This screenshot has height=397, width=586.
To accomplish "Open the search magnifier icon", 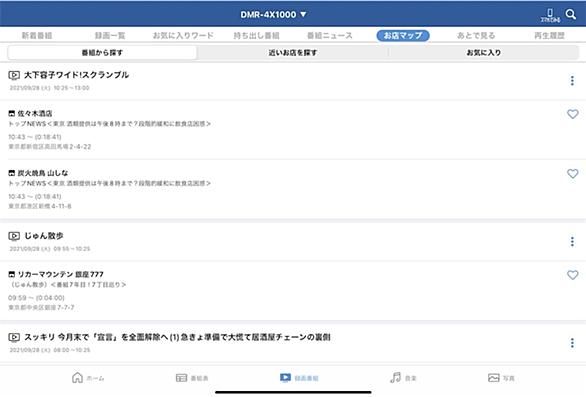I will pyautogui.click(x=571, y=14).
